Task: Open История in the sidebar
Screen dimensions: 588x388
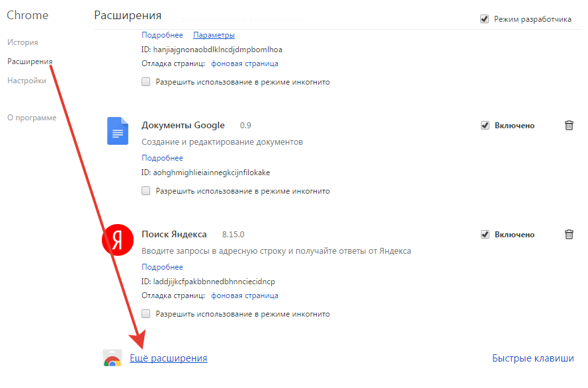Action: tap(22, 42)
